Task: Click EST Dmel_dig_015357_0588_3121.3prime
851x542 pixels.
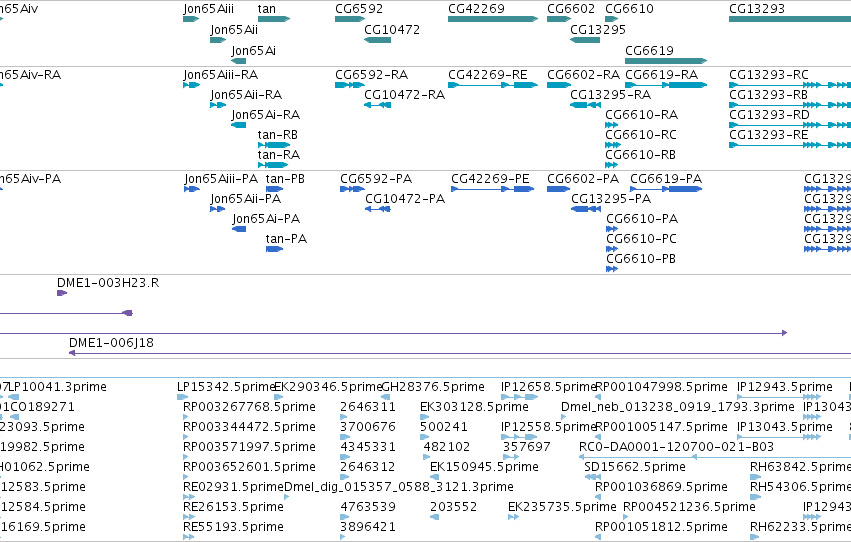Action: [x=399, y=487]
